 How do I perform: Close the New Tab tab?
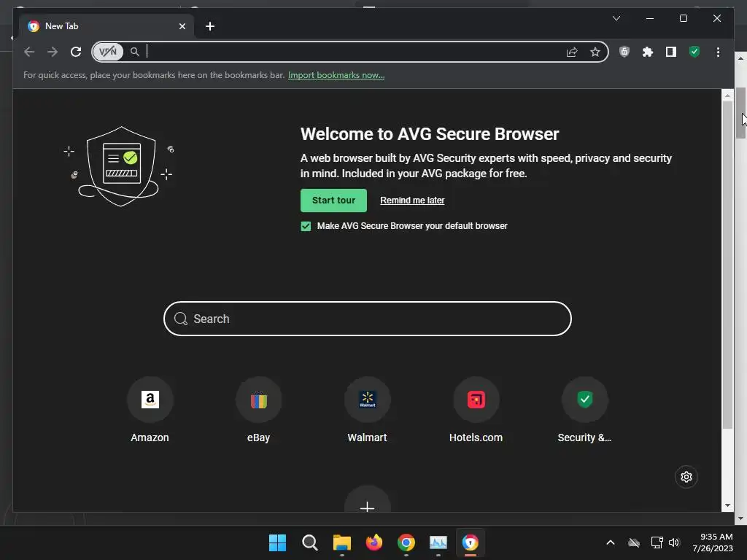182,26
